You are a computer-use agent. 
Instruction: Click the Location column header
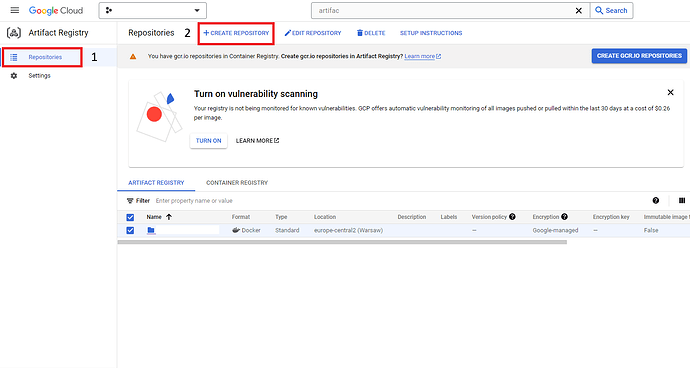325,217
